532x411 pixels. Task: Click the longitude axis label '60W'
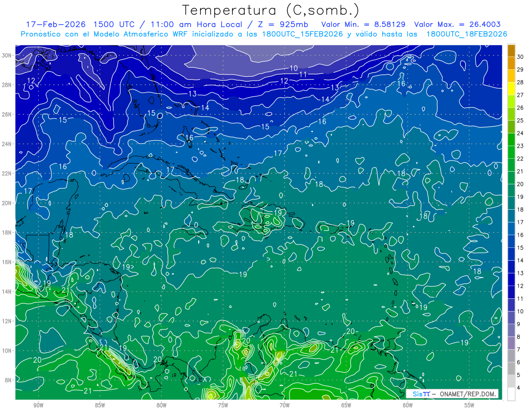[408, 405]
